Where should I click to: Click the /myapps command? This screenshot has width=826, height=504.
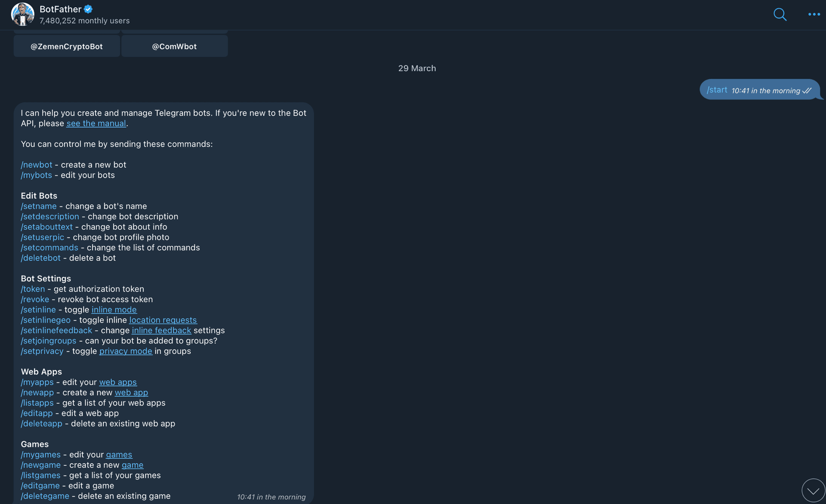coord(37,381)
